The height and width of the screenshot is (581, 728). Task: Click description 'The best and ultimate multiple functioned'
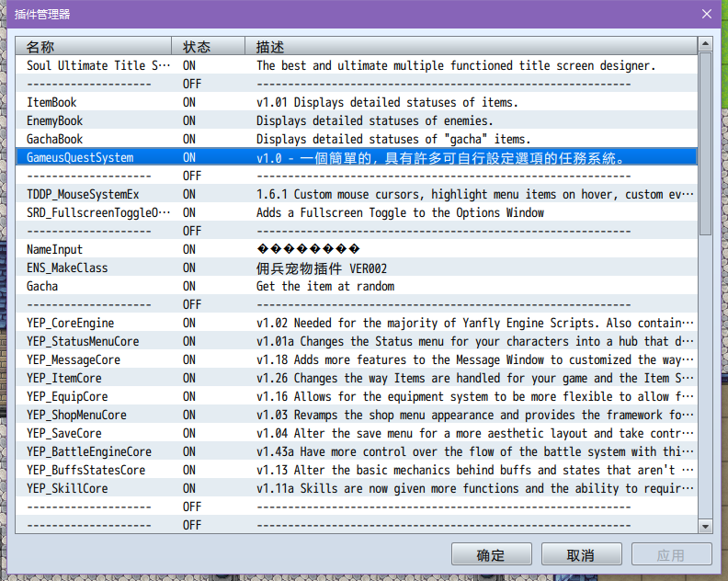(456, 65)
